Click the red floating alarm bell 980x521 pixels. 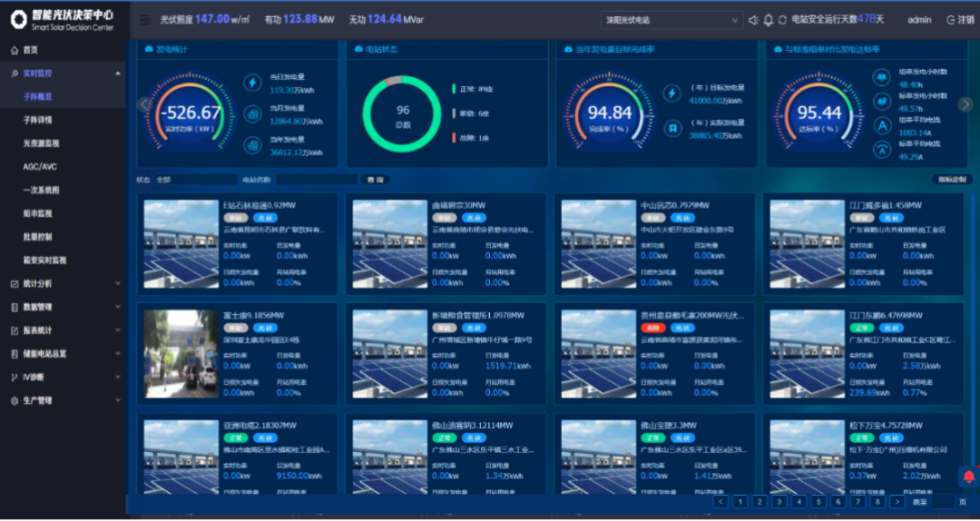click(968, 477)
